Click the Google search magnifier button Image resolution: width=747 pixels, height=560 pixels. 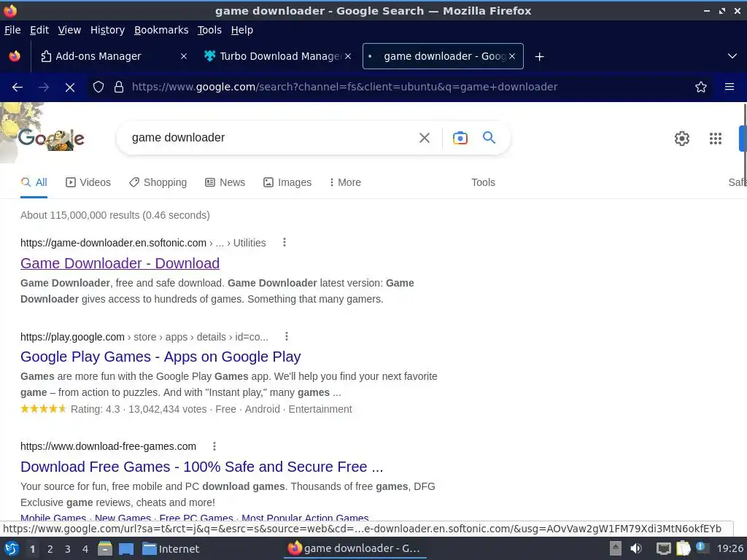tap(489, 138)
